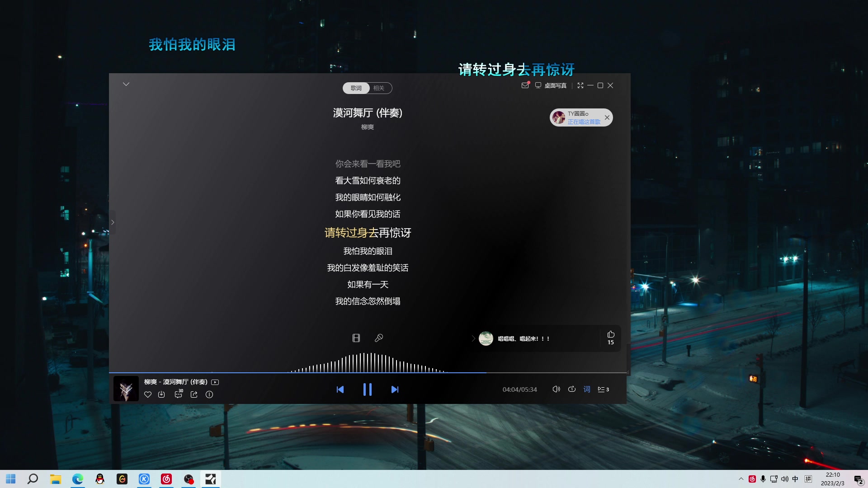Select the 歌词 tab

click(x=356, y=88)
